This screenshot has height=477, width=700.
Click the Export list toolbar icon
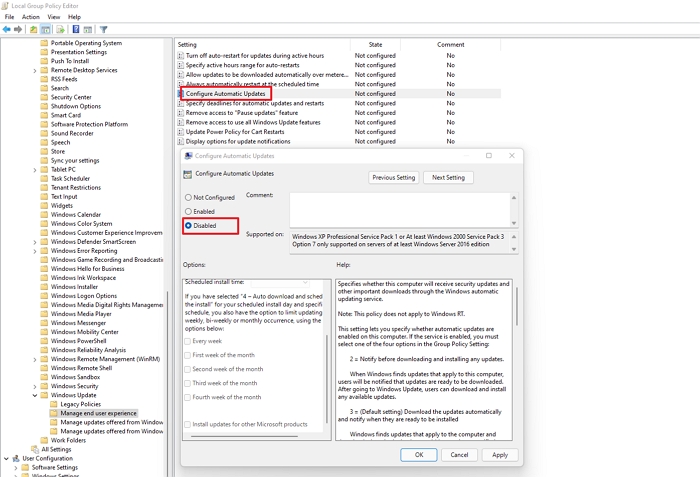(x=60, y=29)
